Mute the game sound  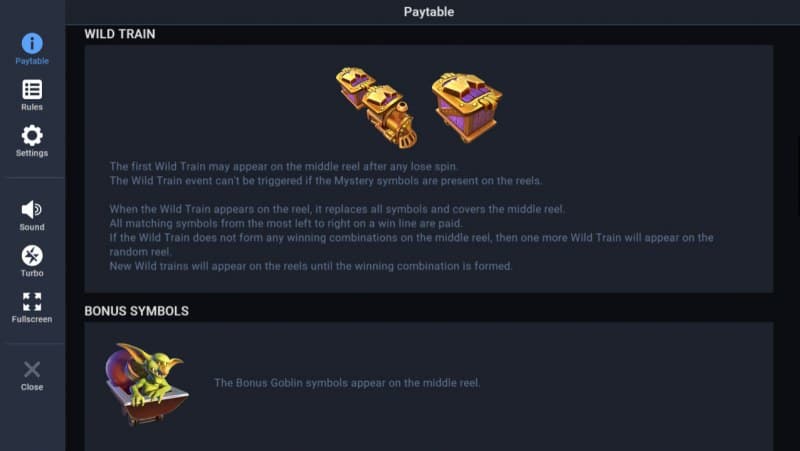32,214
